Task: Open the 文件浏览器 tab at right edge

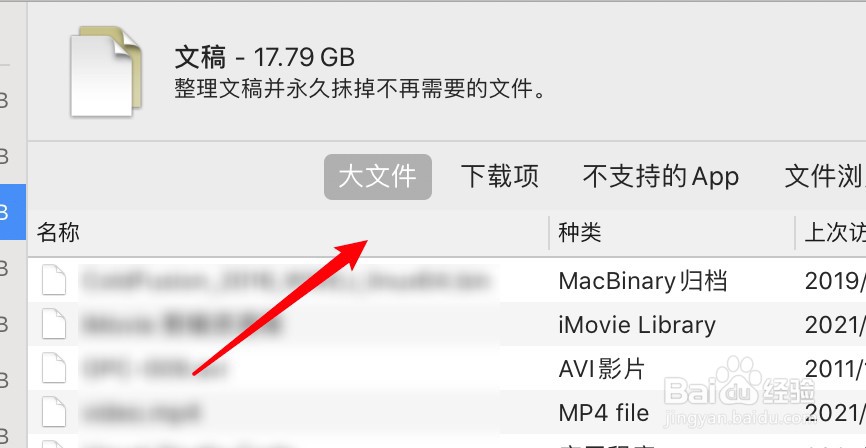Action: point(825,177)
